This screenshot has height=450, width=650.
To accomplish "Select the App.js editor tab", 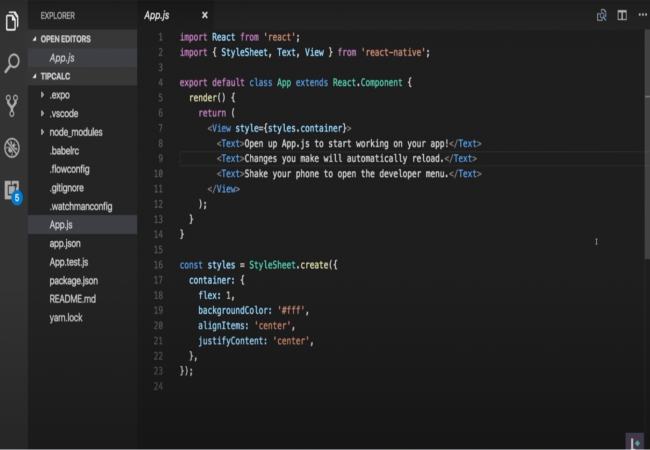I will [x=158, y=15].
